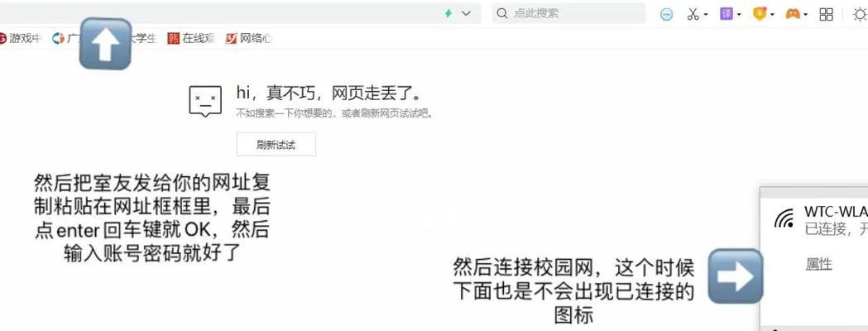Viewport: 868px width, 331px height.
Task: Click the green lightning speed-mode icon
Action: (x=448, y=13)
